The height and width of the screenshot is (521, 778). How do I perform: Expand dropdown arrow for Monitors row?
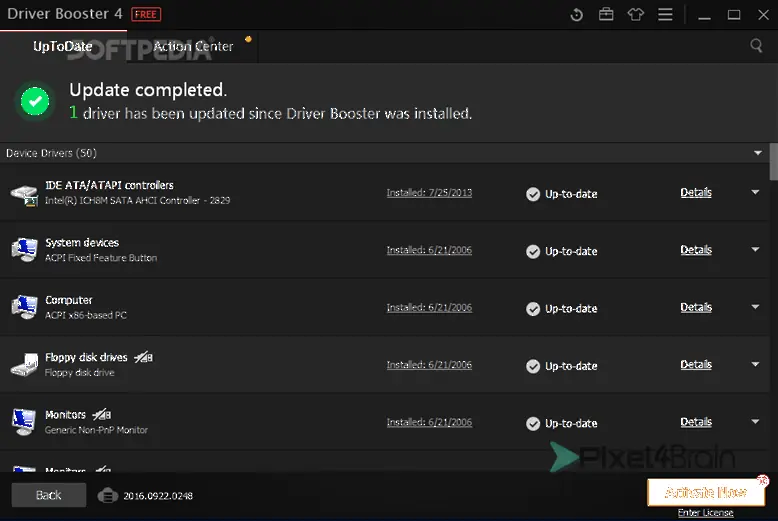click(755, 422)
